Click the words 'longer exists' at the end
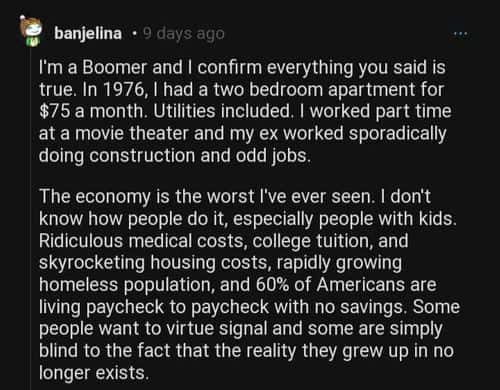This screenshot has width=500, height=390. coord(93,373)
